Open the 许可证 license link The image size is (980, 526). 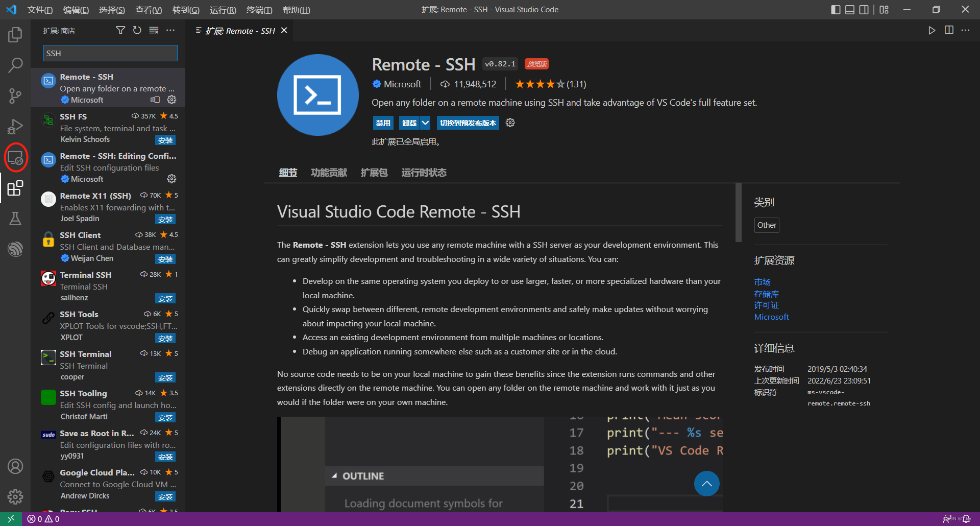[767, 305]
